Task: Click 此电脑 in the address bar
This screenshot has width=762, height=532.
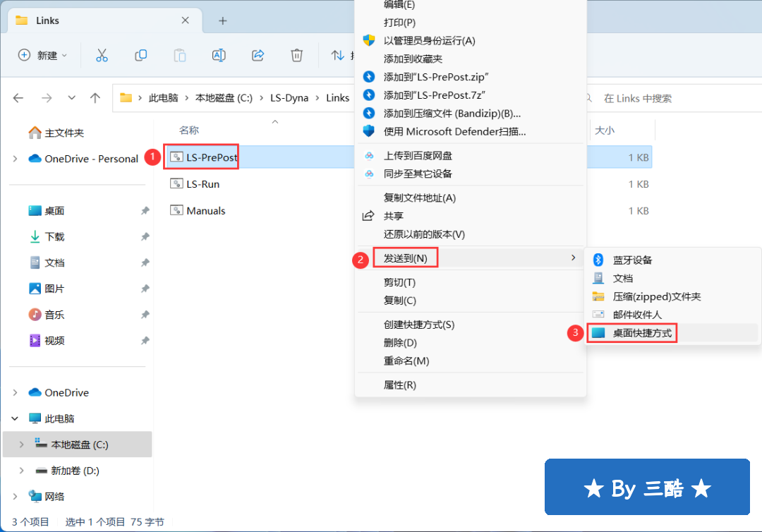Action: tap(163, 98)
